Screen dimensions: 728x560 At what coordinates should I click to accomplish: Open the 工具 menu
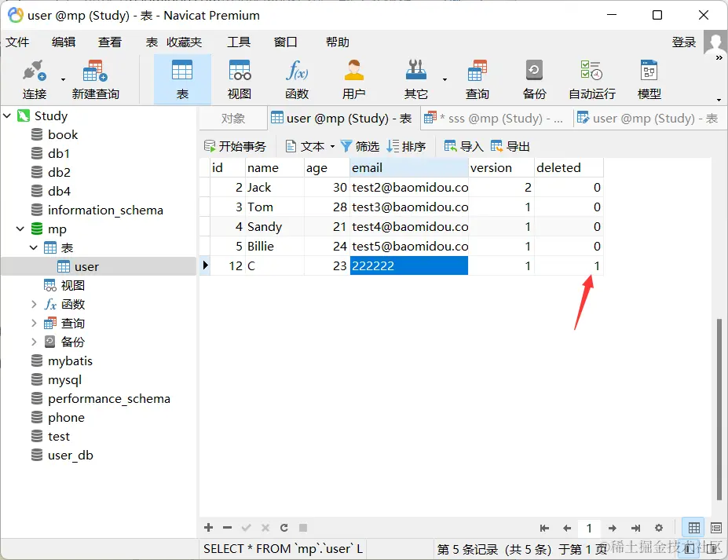tap(239, 42)
